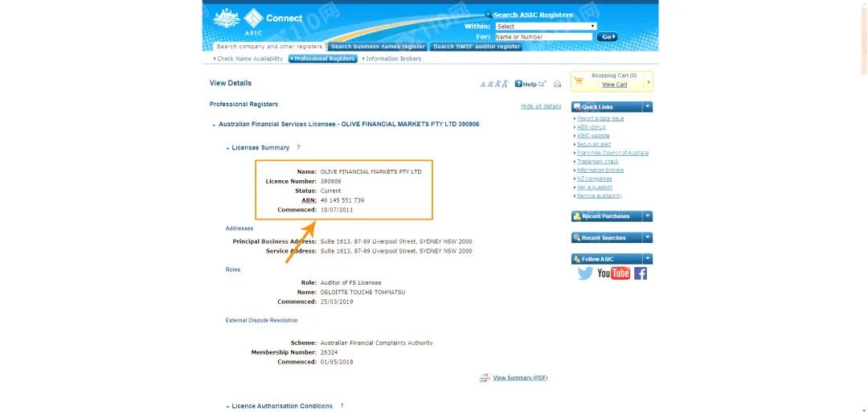Open Franchise Council of Australia link
This screenshot has height=415, width=868.
(x=612, y=153)
